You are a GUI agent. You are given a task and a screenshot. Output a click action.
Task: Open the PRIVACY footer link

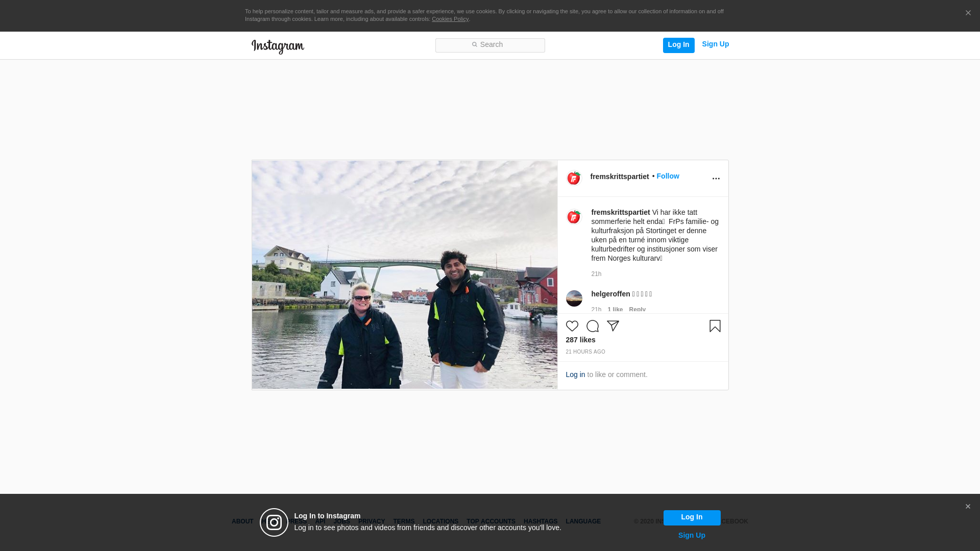click(372, 521)
